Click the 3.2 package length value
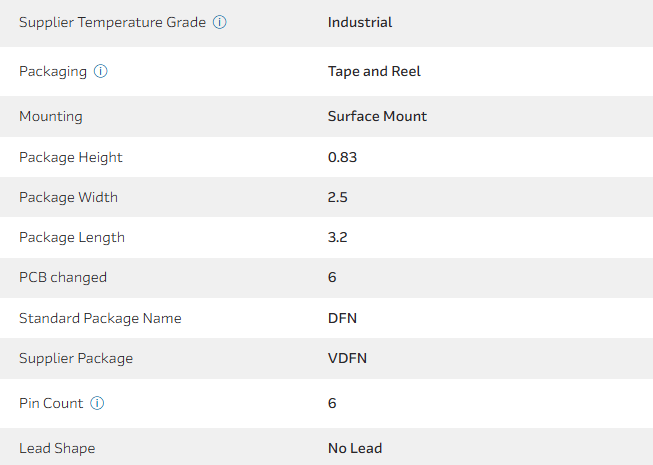Viewport: 653px width, 465px height. [x=337, y=238]
